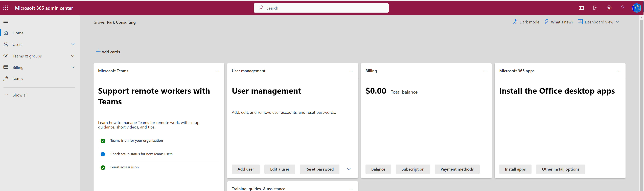Open Microsoft 365 apps card more options
The image size is (644, 191).
click(x=618, y=71)
